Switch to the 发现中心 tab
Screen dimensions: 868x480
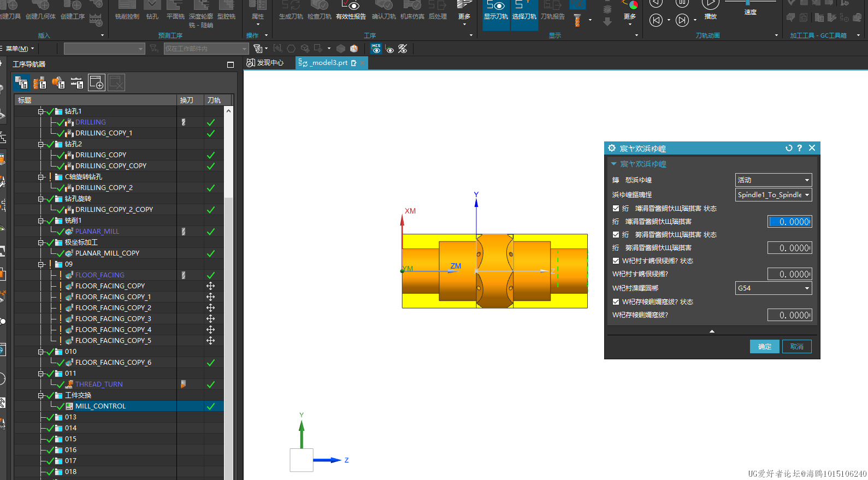click(x=265, y=63)
